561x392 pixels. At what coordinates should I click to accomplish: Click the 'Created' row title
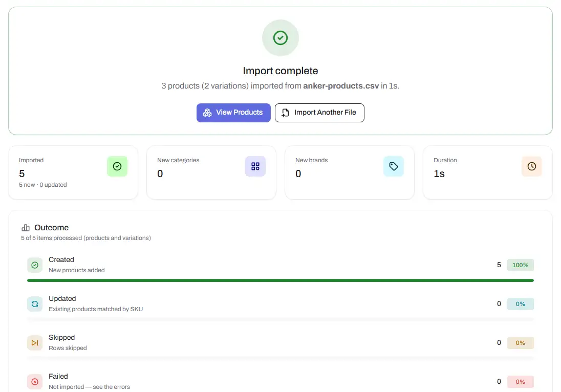(61, 259)
